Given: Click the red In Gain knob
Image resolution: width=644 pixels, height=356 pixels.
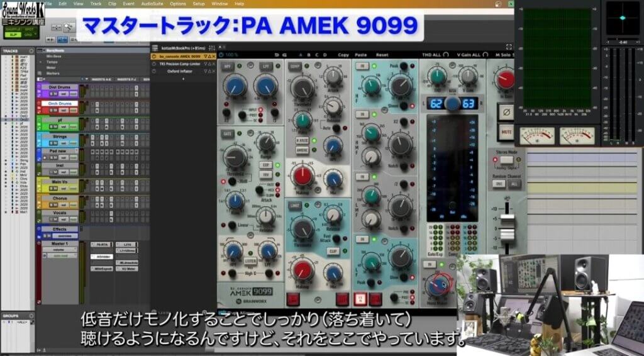Looking at the screenshot, I should (x=506, y=79).
